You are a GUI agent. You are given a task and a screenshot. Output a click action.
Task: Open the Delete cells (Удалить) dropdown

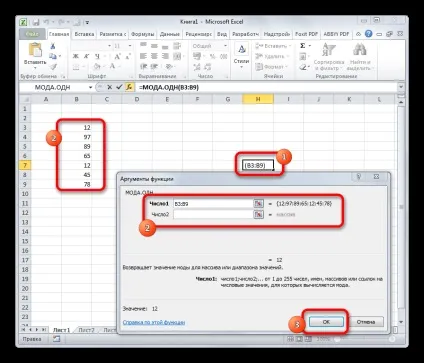tap(271, 56)
